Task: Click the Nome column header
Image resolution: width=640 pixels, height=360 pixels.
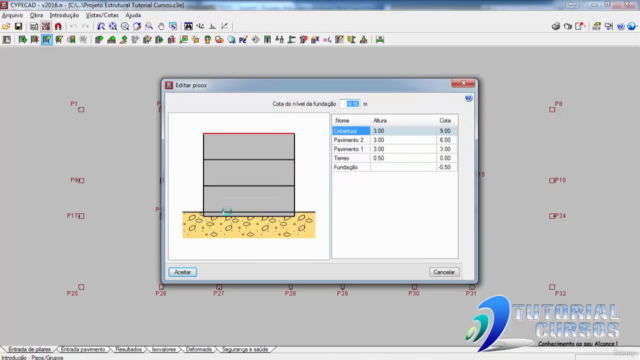Action: pyautogui.click(x=351, y=120)
